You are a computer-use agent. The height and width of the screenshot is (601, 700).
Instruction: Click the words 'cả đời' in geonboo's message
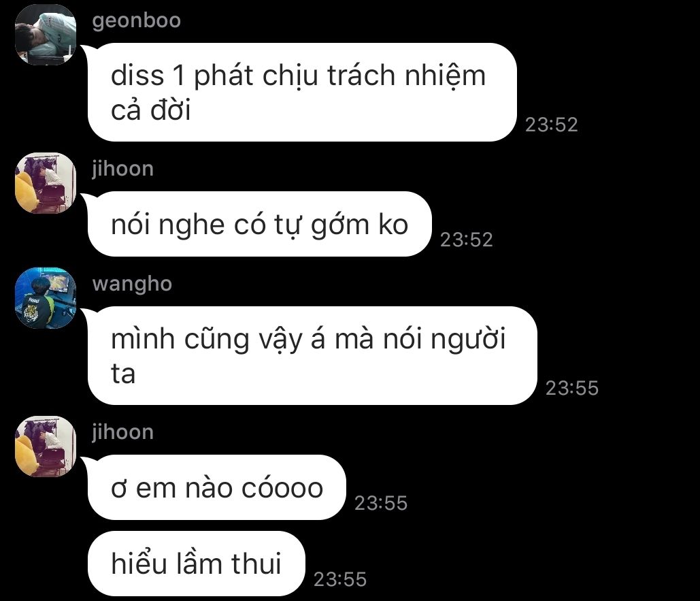pyautogui.click(x=151, y=110)
